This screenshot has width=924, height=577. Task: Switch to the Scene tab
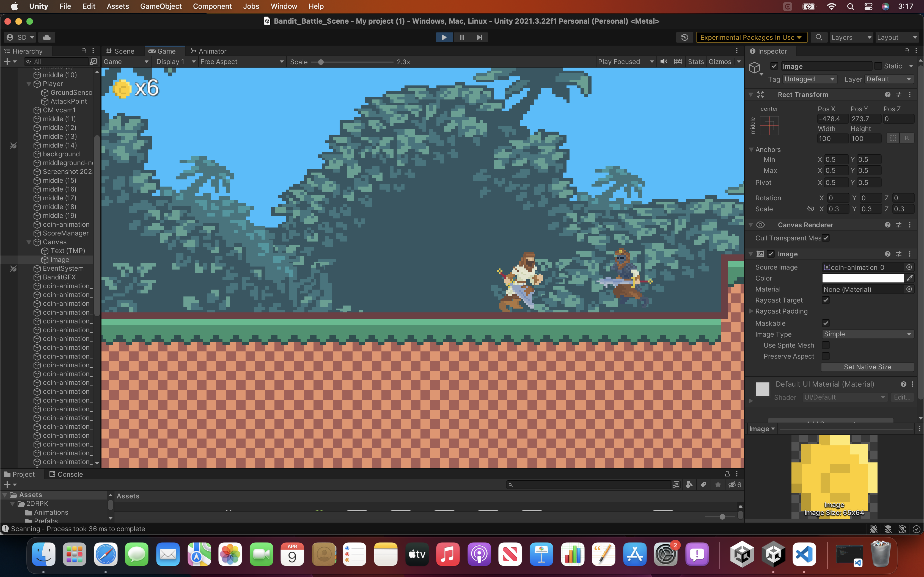click(x=120, y=51)
